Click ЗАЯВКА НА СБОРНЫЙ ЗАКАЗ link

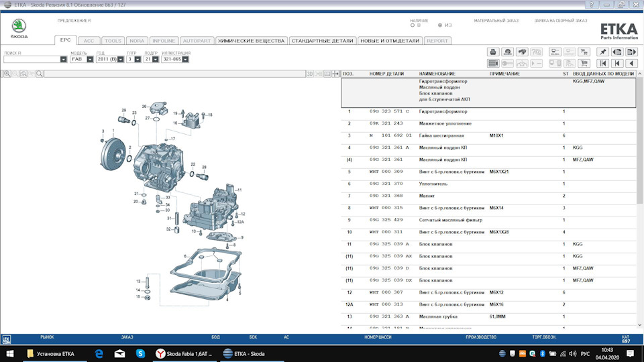point(561,21)
